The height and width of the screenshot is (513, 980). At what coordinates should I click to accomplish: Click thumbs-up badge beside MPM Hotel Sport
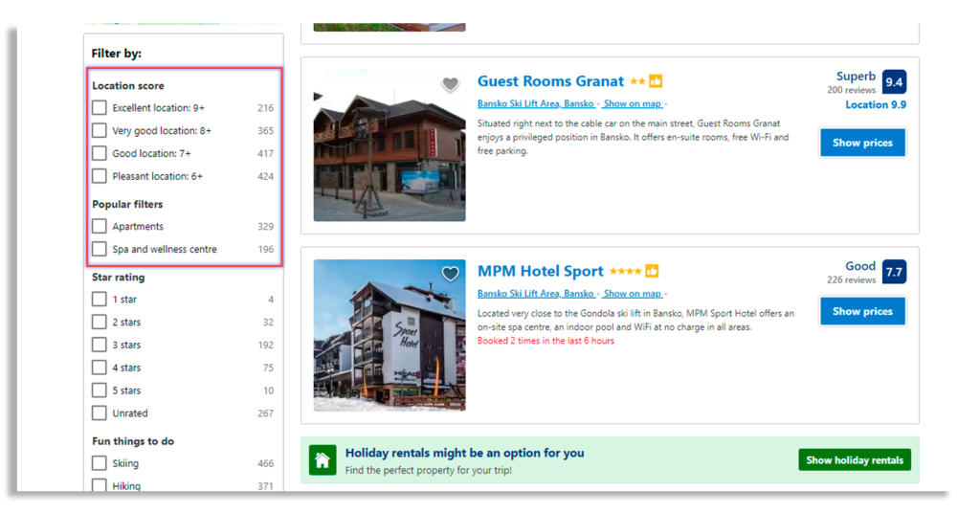(x=652, y=272)
